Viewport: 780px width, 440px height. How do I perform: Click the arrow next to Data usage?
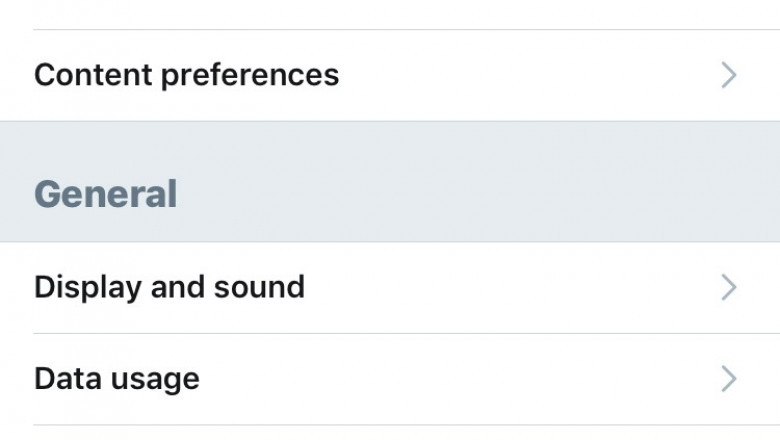[729, 379]
